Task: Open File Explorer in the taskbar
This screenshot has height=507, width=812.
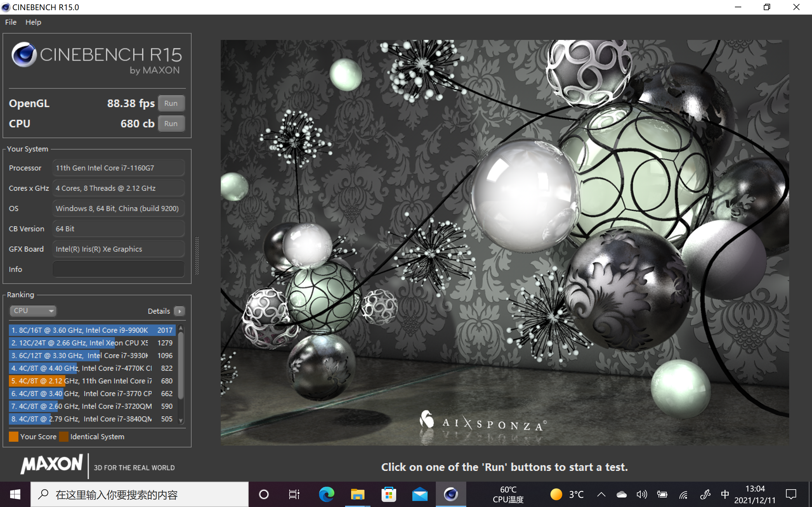Action: click(357, 494)
